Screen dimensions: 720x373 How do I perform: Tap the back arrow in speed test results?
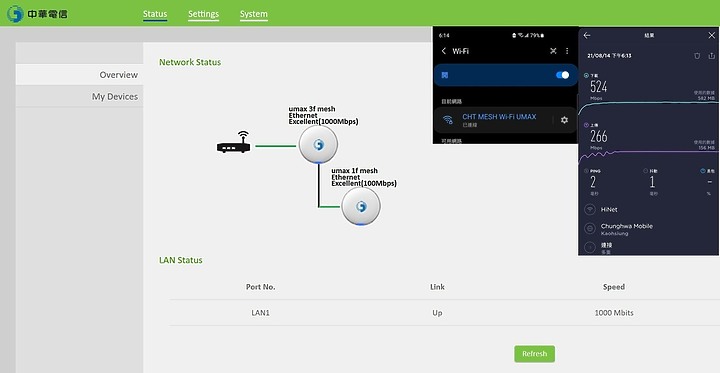pyautogui.click(x=587, y=35)
